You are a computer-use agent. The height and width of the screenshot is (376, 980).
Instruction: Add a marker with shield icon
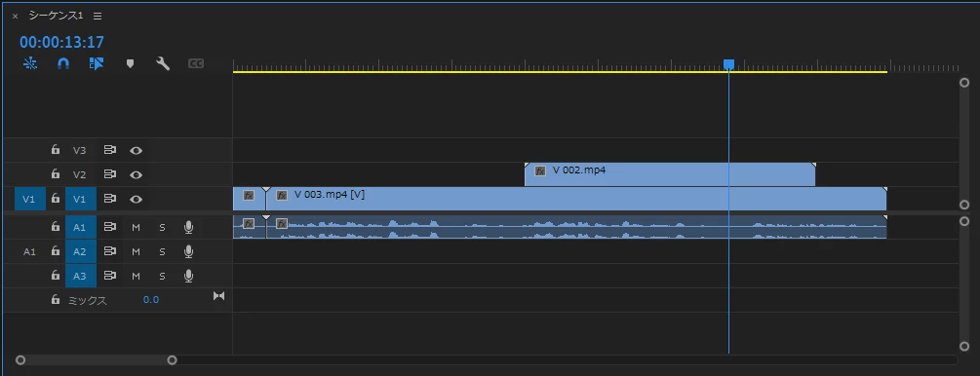click(x=130, y=63)
